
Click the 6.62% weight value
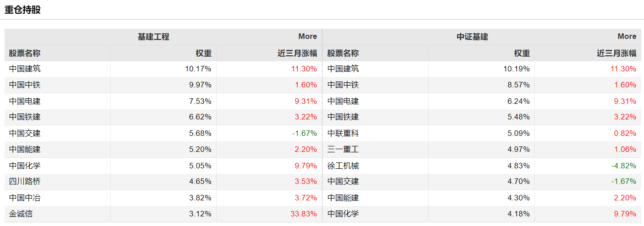[x=200, y=117]
